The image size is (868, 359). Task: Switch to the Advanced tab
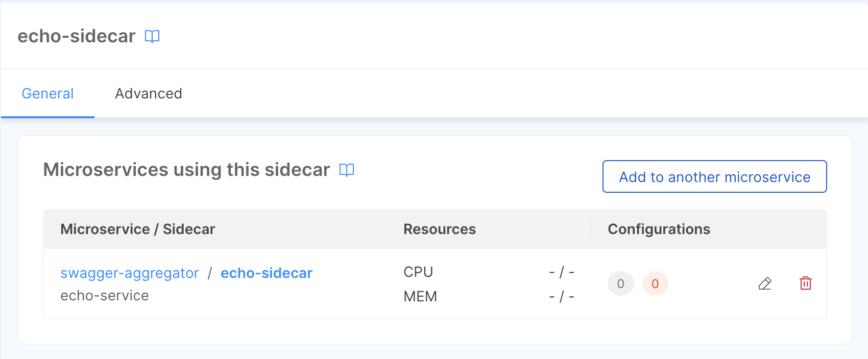(x=148, y=93)
